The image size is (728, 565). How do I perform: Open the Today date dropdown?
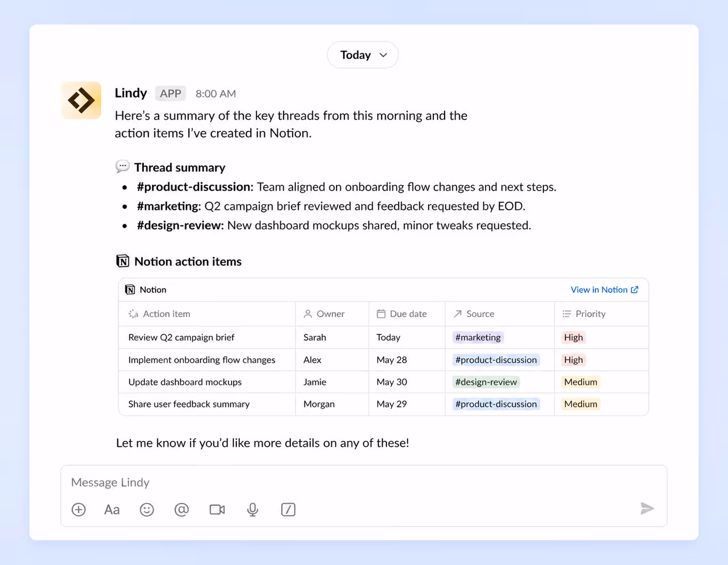(363, 55)
